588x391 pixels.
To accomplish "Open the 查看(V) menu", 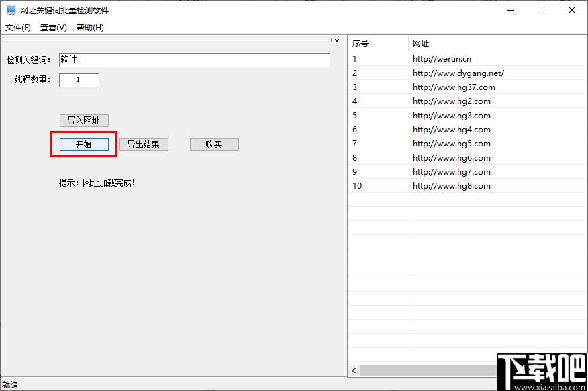I will [x=54, y=28].
